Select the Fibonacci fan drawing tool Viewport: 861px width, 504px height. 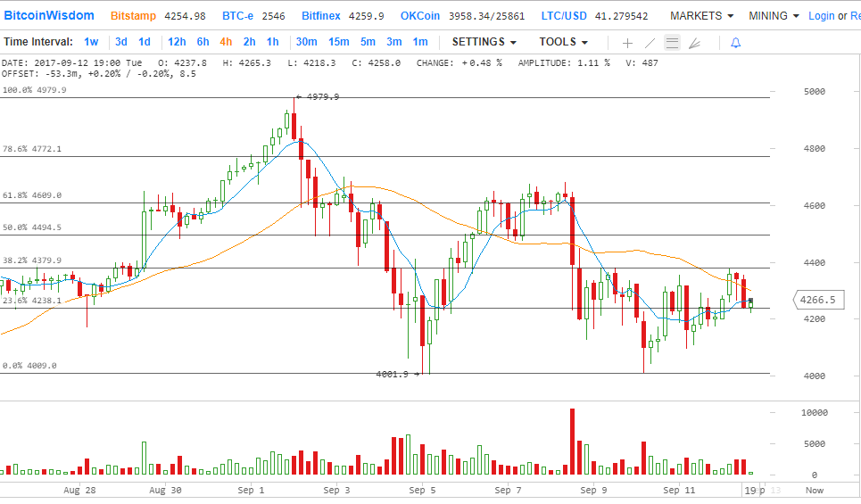pos(695,43)
